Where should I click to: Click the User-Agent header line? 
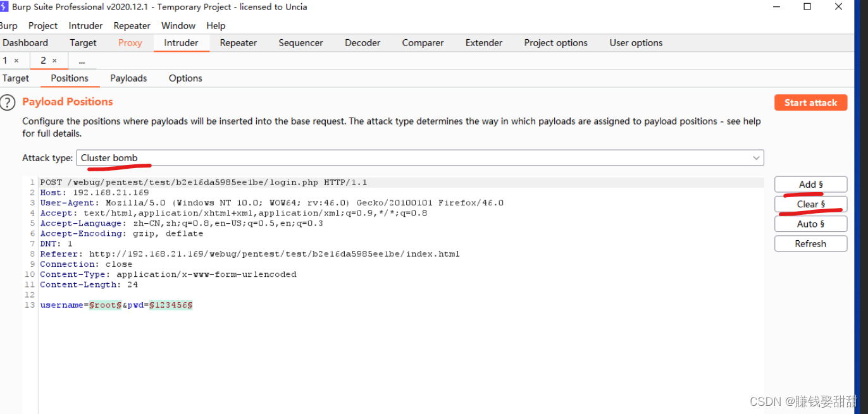pos(272,203)
